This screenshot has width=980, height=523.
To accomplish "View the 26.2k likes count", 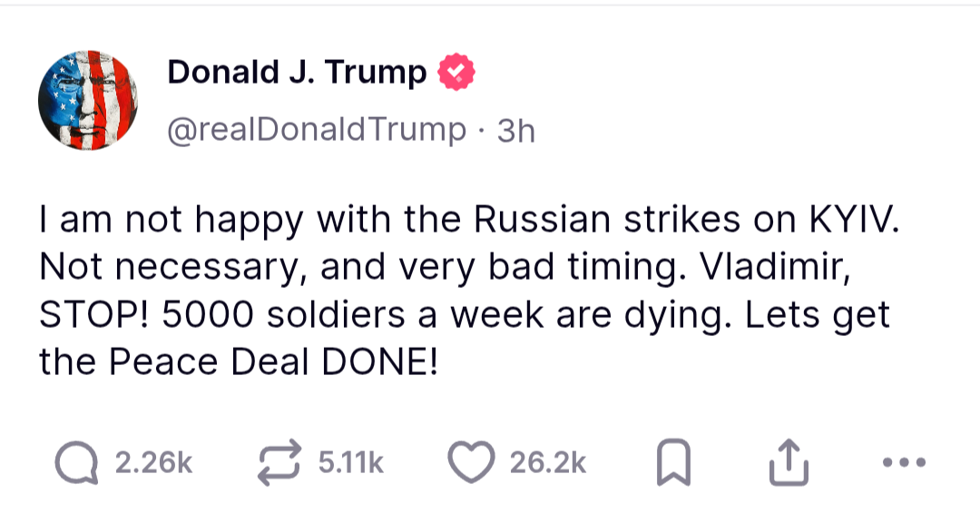I will click(x=548, y=463).
